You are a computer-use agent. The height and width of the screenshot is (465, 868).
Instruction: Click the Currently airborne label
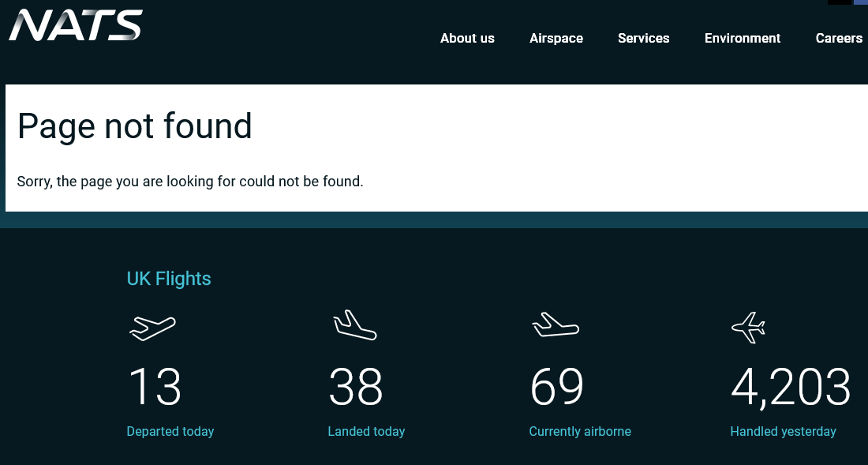tap(580, 431)
